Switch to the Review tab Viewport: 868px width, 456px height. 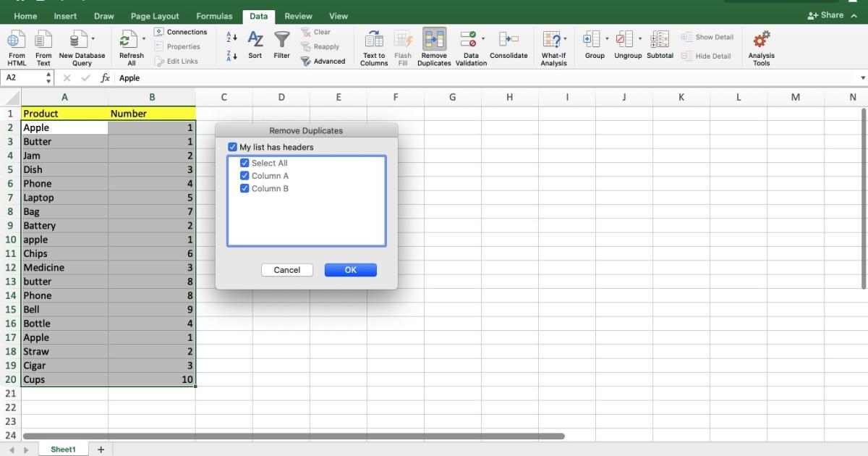[298, 16]
